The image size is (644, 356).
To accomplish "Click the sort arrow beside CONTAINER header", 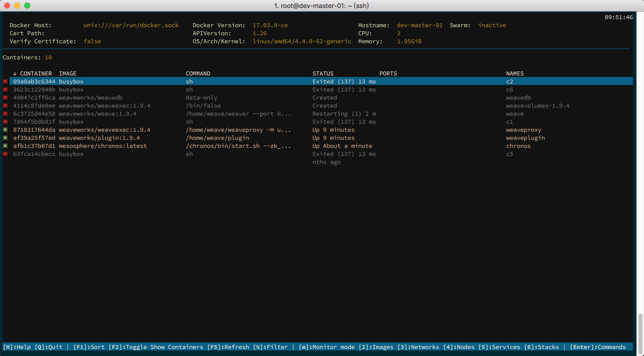I will click(15, 74).
